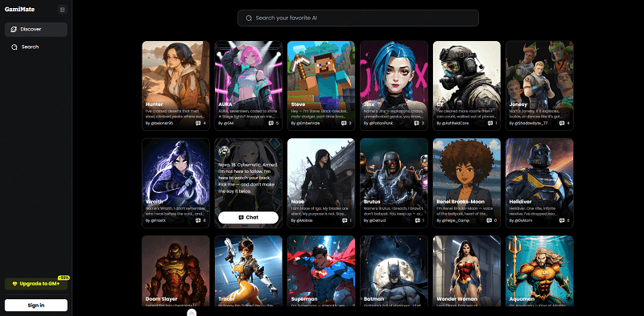Image resolution: width=644 pixels, height=316 pixels.
Task: Open the Naoe character card
Action: (321, 183)
